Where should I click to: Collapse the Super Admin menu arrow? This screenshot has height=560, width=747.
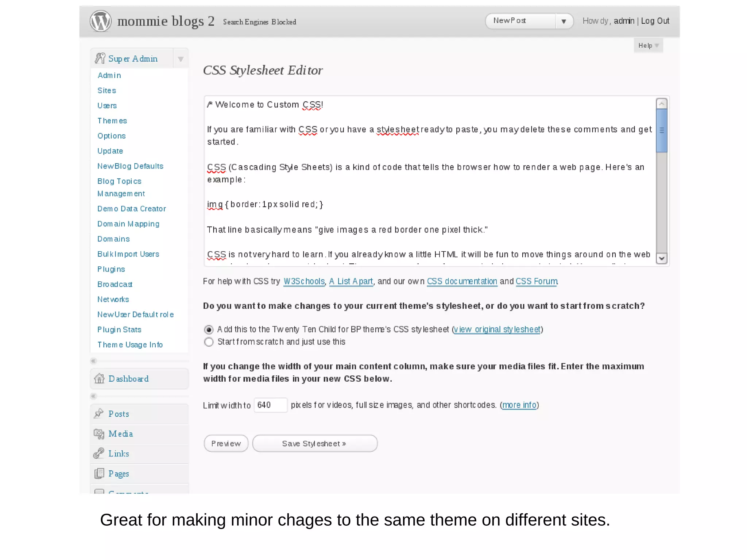(x=181, y=59)
